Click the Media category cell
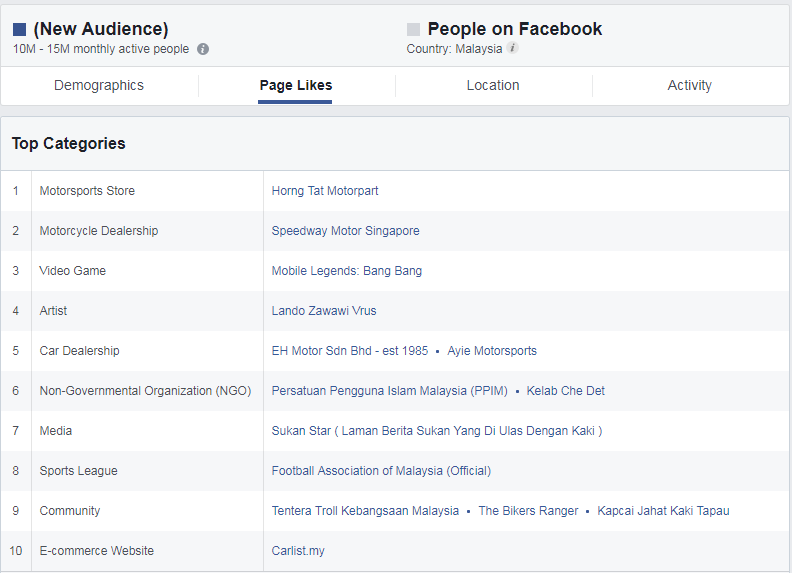The height and width of the screenshot is (573, 792). coord(147,431)
